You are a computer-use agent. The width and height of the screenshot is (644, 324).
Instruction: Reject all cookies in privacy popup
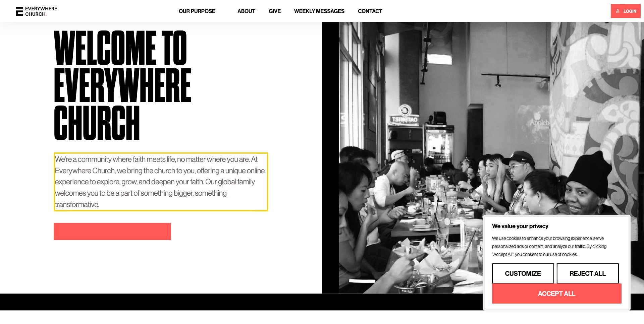tap(587, 273)
